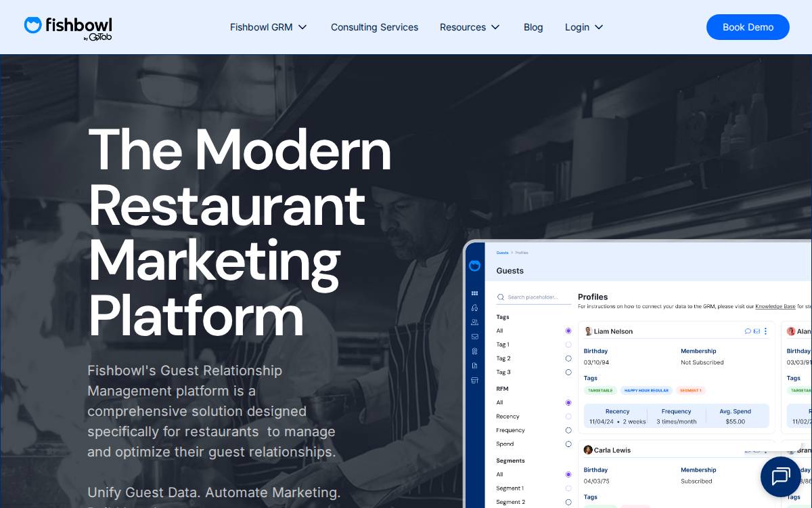Image resolution: width=812 pixels, height=508 pixels.
Task: Expand the Resources dropdown menu
Action: click(470, 27)
